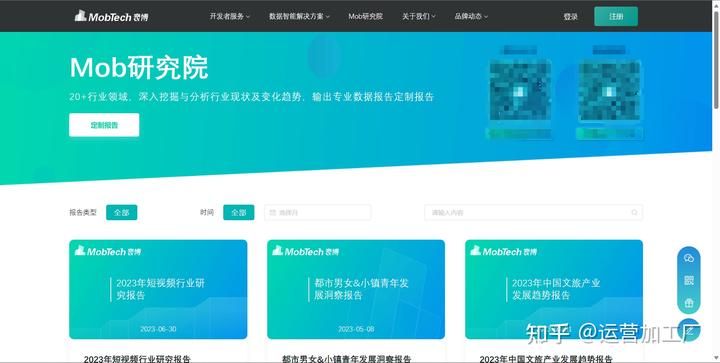720x363 pixels.
Task: Select 全部 under 报告类型 filter
Action: [122, 212]
